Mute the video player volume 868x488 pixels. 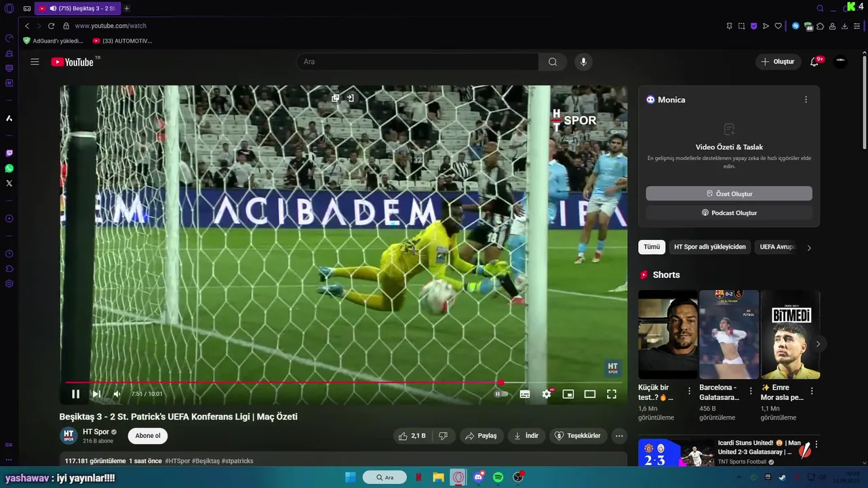click(x=117, y=394)
